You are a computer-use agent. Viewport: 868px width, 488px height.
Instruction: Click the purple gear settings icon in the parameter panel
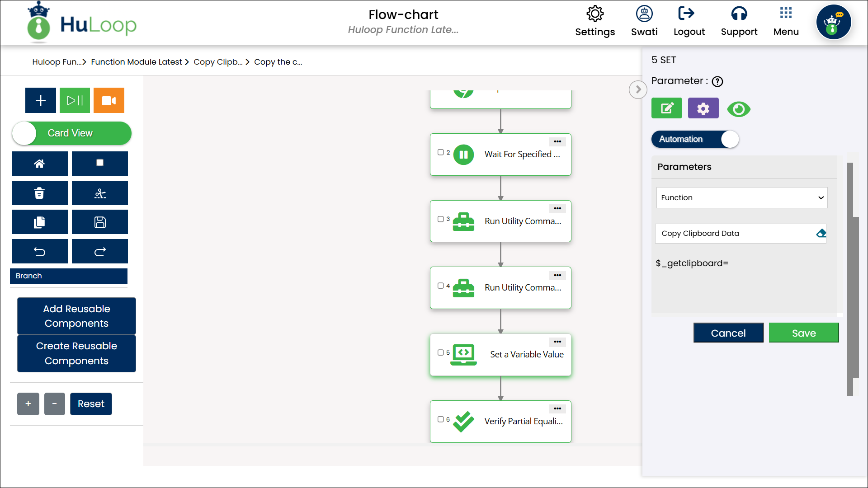[703, 108]
